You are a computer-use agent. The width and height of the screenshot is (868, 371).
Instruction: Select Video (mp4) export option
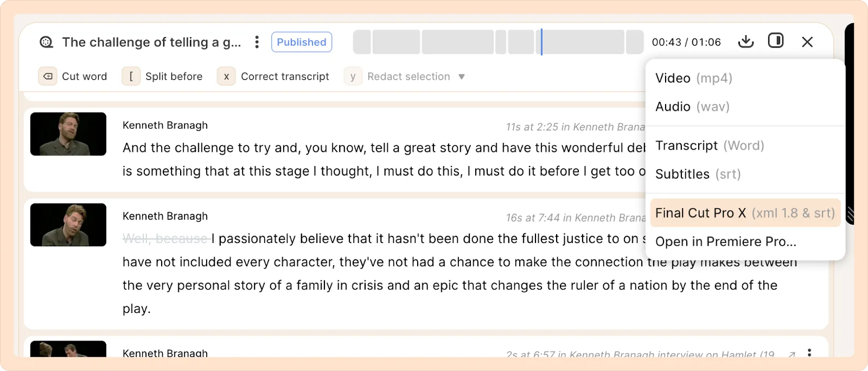[693, 78]
